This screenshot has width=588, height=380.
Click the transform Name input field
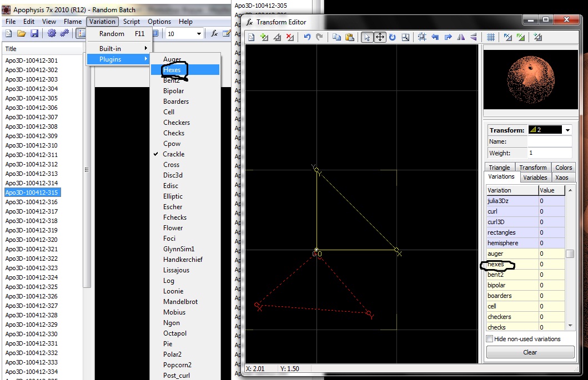tap(549, 141)
